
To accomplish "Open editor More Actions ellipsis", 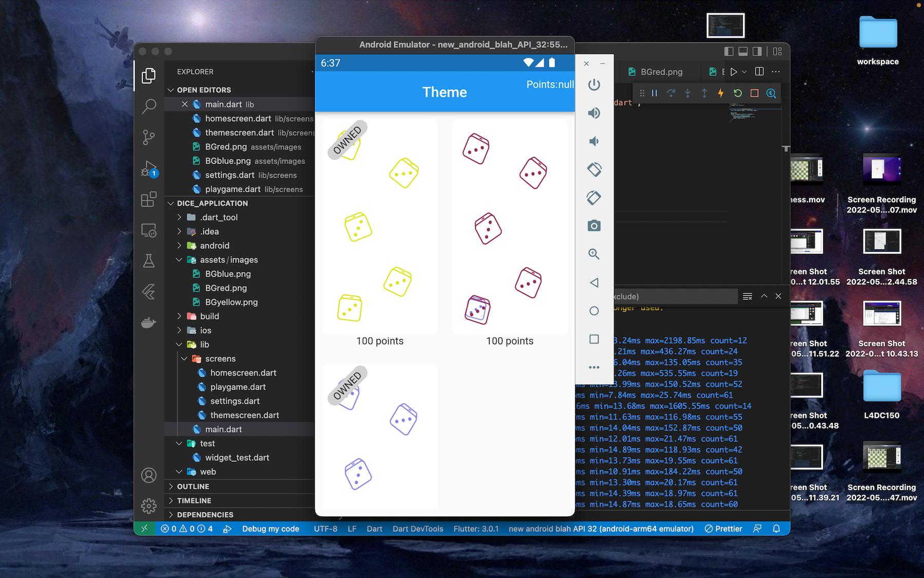I will (776, 71).
